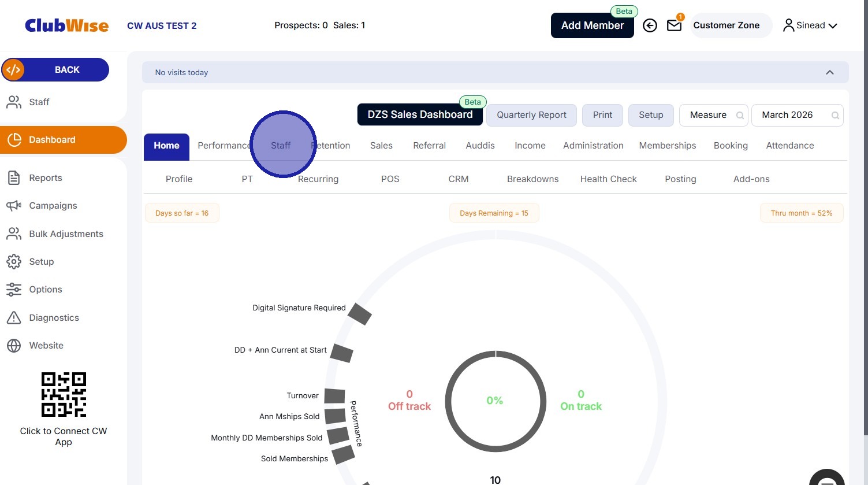
Task: Click the Days Remaining = 15 label
Action: tap(494, 213)
